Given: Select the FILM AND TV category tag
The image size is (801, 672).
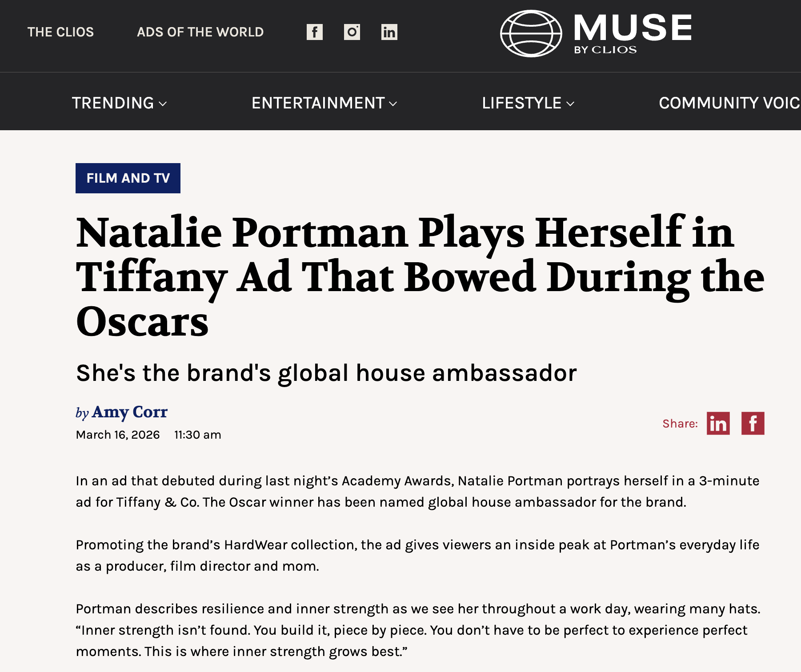Looking at the screenshot, I should point(128,178).
